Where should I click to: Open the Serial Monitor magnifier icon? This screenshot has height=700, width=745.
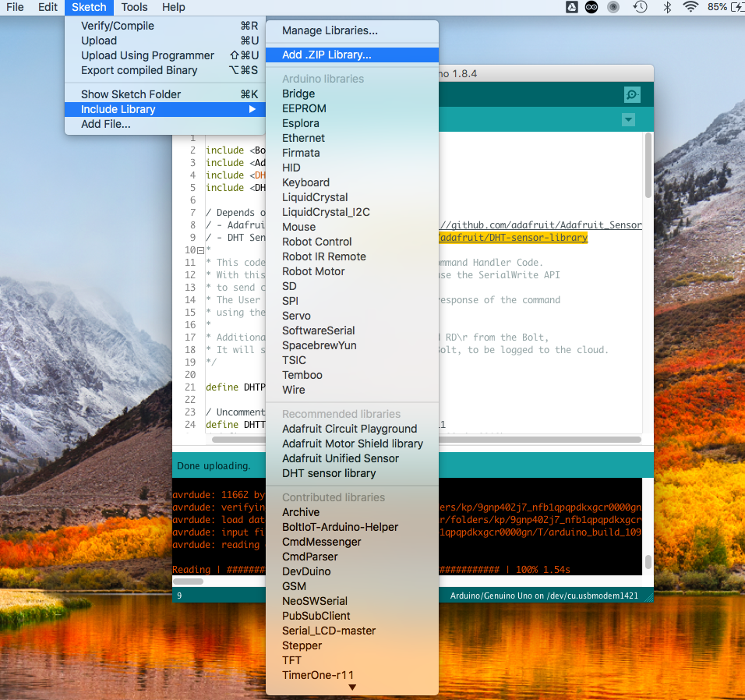632,94
